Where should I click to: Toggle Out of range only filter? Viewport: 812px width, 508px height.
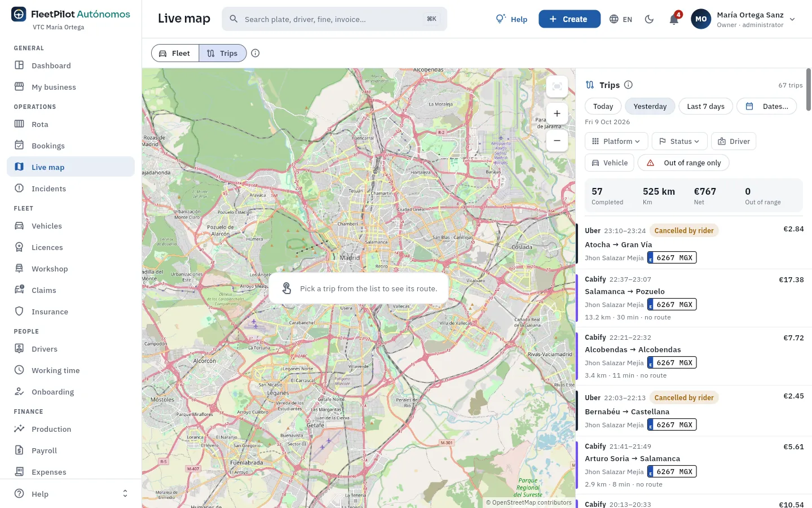[683, 163]
